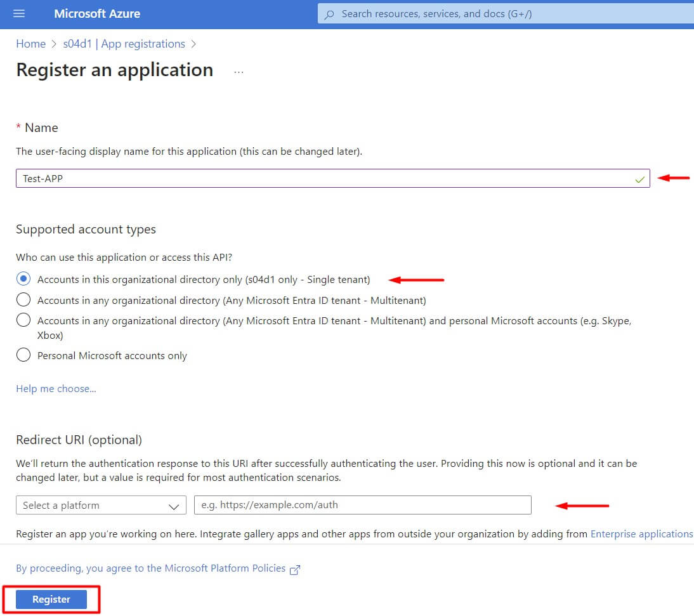Click the Redirect URI input field
The image size is (694, 616).
click(x=363, y=505)
